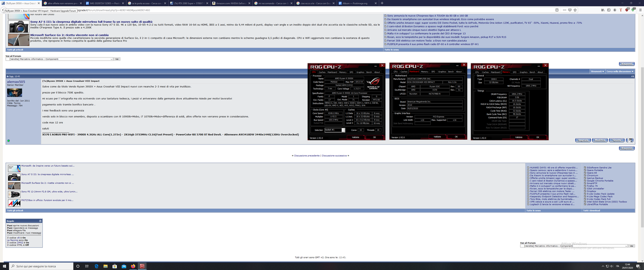The height and width of the screenshot is (270, 644).
Task: Switch to the Amazon NVIDIA GeForce tab
Action: [230, 4]
